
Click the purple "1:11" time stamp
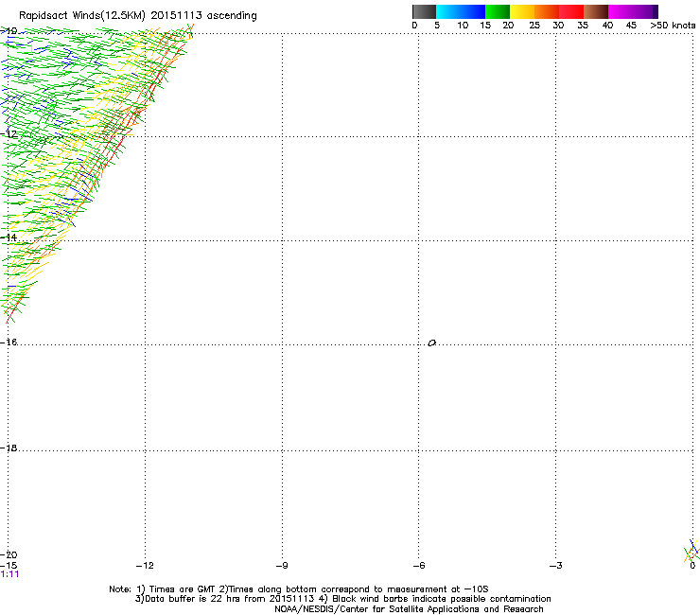(9, 574)
